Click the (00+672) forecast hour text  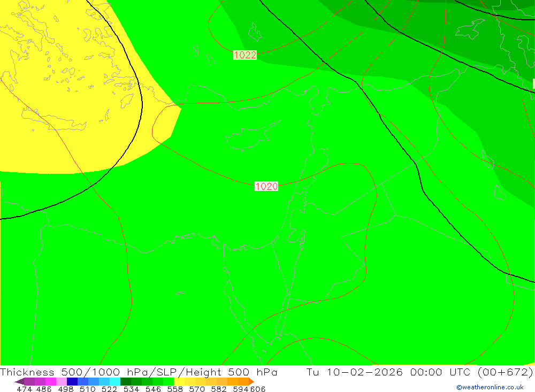[505, 372]
